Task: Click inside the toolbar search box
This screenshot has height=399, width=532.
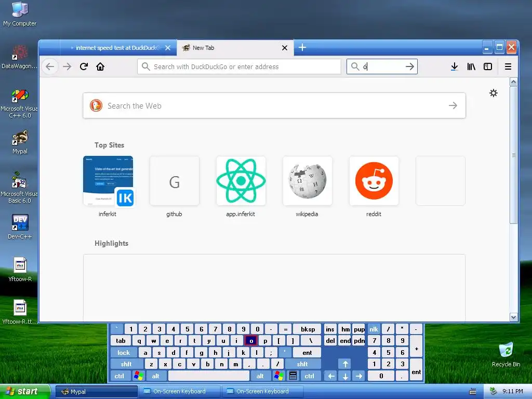Action: click(x=382, y=66)
